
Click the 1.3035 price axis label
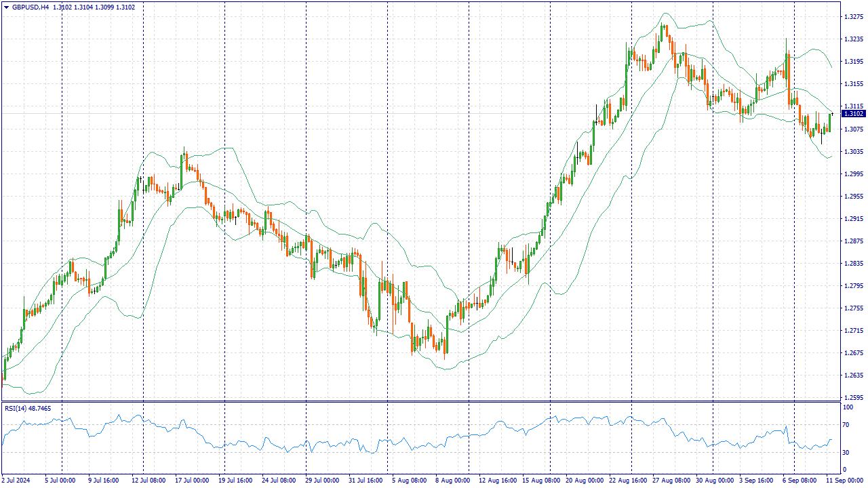[852, 151]
